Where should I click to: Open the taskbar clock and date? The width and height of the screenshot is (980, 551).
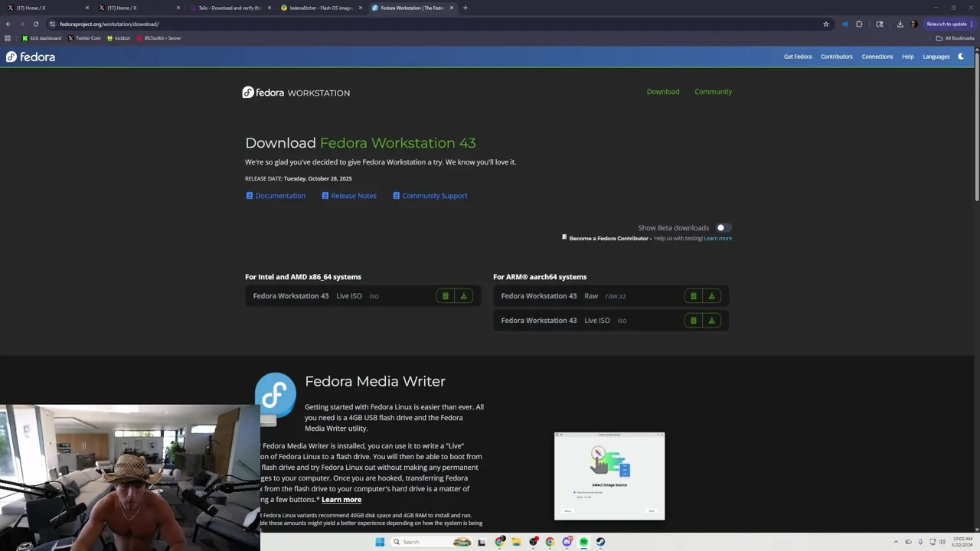pos(963,542)
